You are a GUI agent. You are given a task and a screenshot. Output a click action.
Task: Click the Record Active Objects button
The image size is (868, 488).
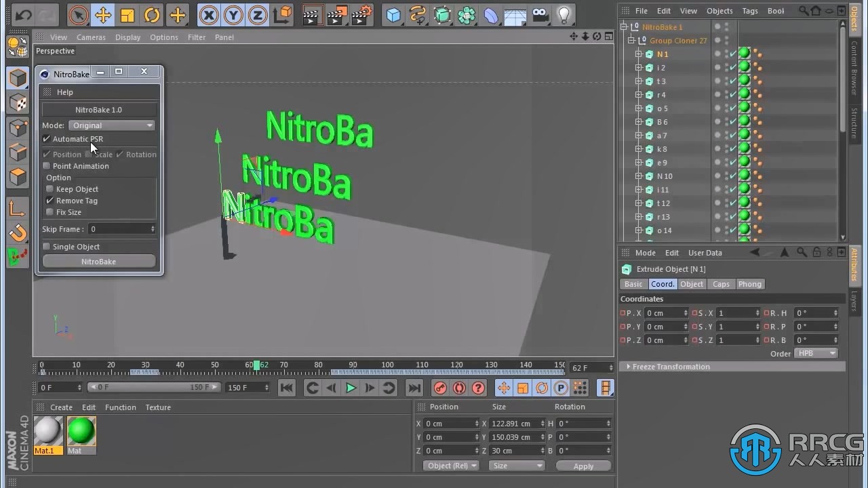[x=440, y=388]
